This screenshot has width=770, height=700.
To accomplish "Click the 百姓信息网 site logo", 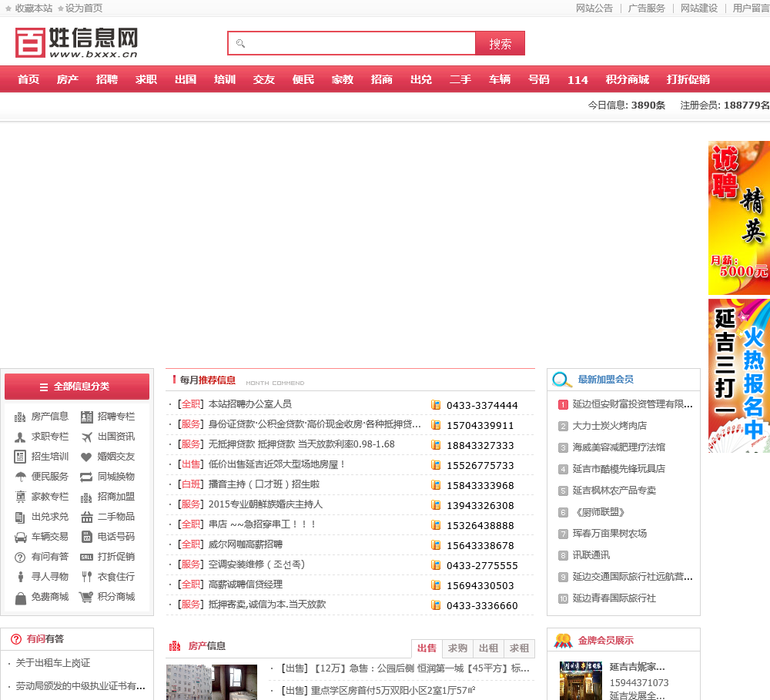I will (x=76, y=42).
